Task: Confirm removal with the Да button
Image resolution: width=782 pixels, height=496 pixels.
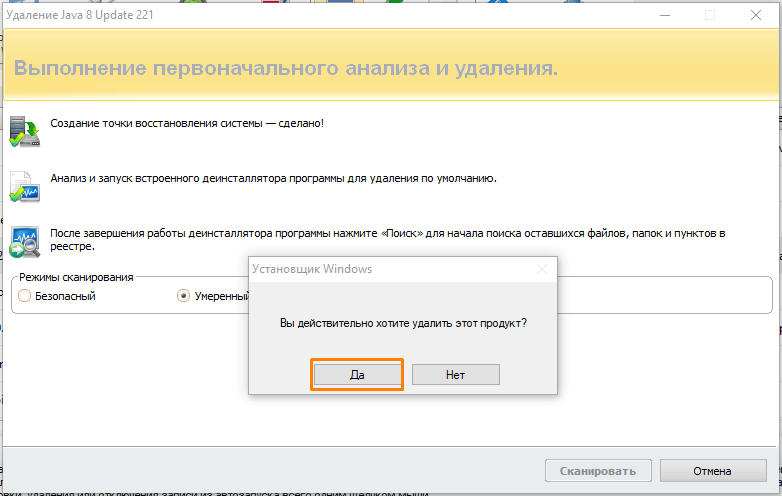Action: [357, 374]
